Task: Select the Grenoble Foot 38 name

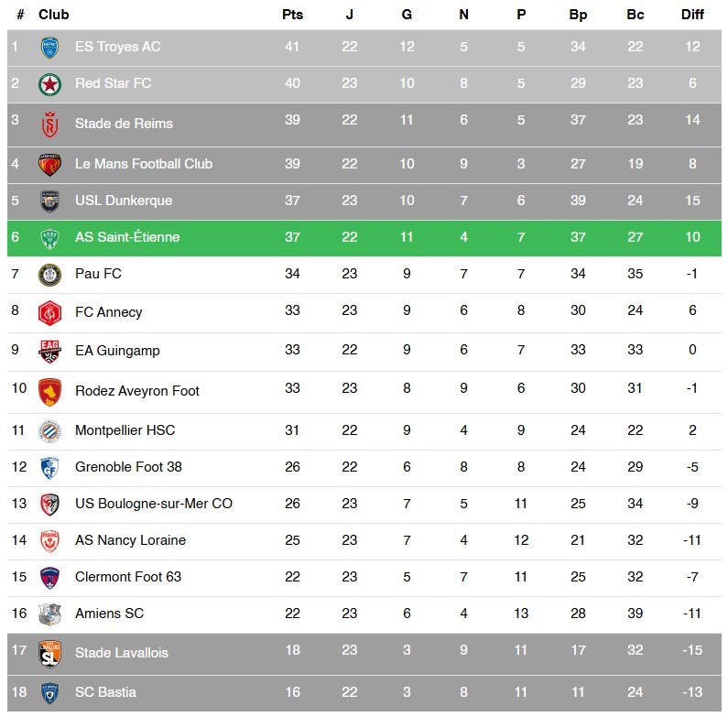Action: (x=128, y=467)
